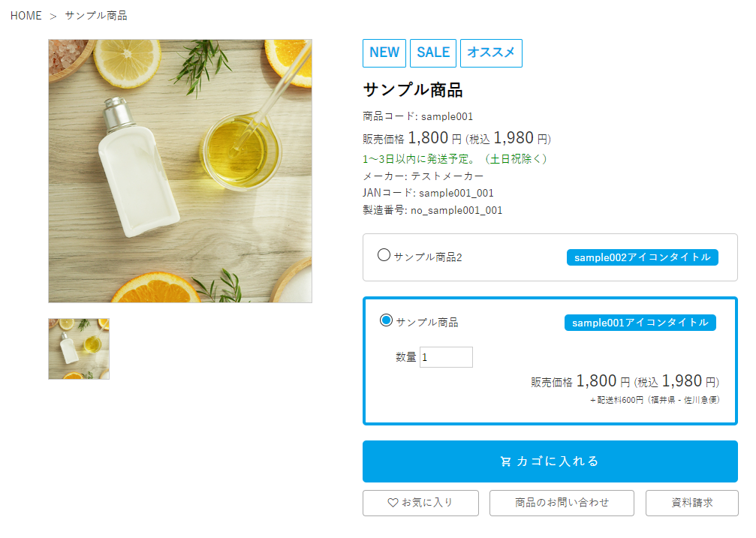Click the cart icon on add-to-cart button

click(505, 461)
